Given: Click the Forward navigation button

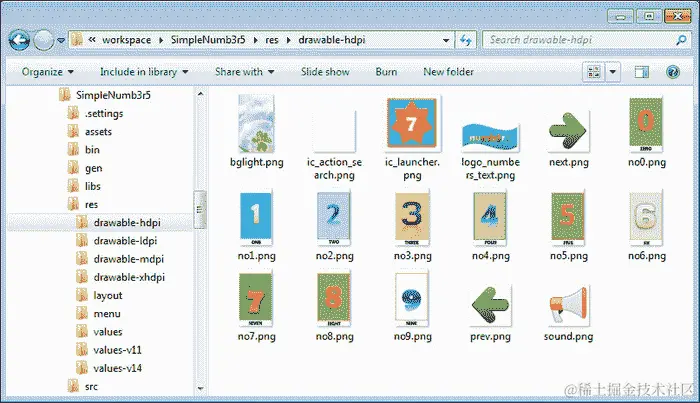Looking at the screenshot, I should (44, 41).
